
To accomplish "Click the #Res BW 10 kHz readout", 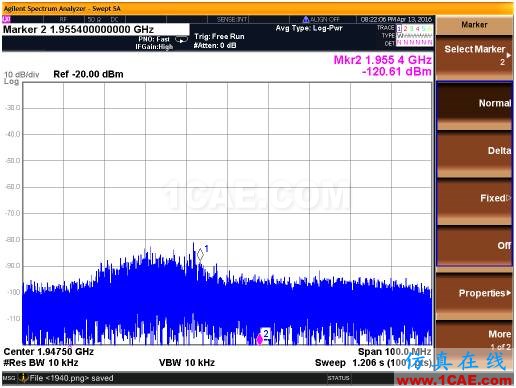I will click(41, 363).
